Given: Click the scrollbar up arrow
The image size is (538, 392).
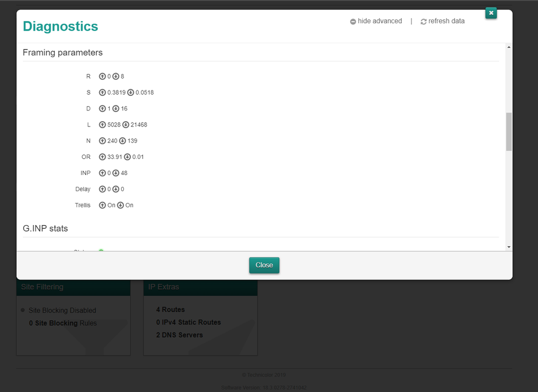Looking at the screenshot, I should pos(509,47).
